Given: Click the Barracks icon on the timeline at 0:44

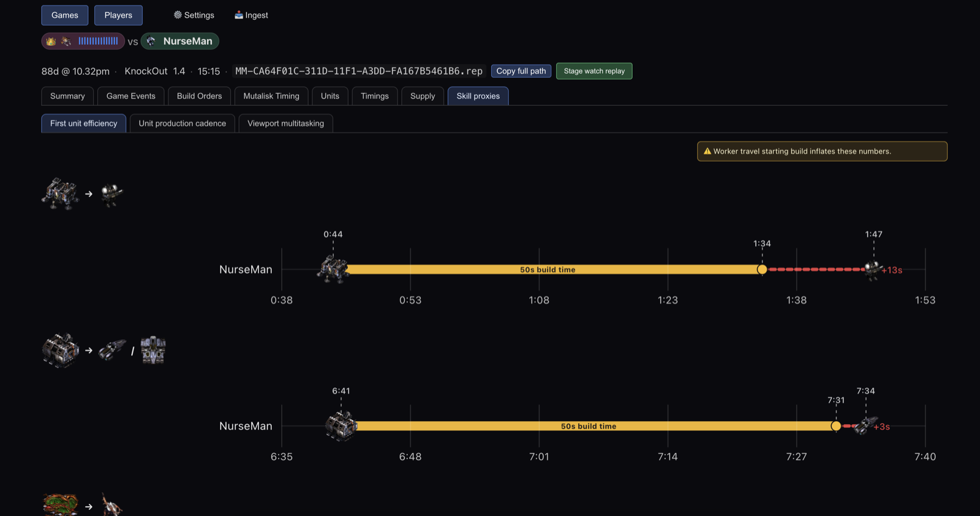Looking at the screenshot, I should coord(333,269).
